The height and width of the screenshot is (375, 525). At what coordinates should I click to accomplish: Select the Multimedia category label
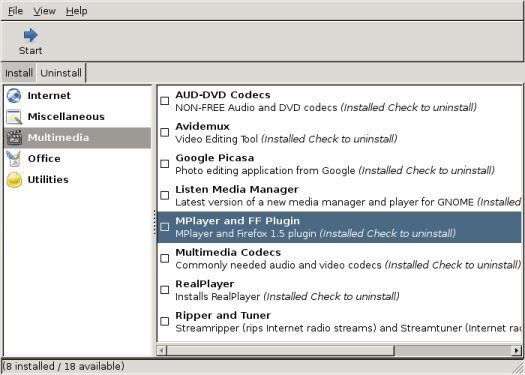tap(59, 138)
